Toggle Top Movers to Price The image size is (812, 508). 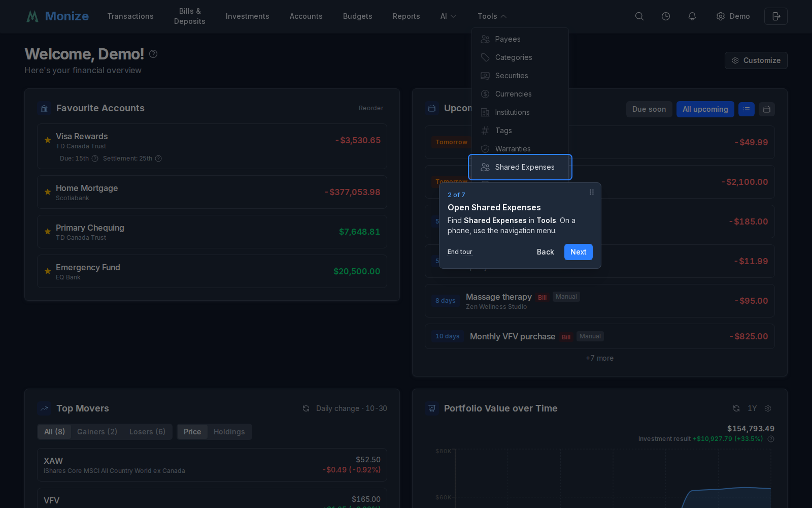tap(192, 432)
